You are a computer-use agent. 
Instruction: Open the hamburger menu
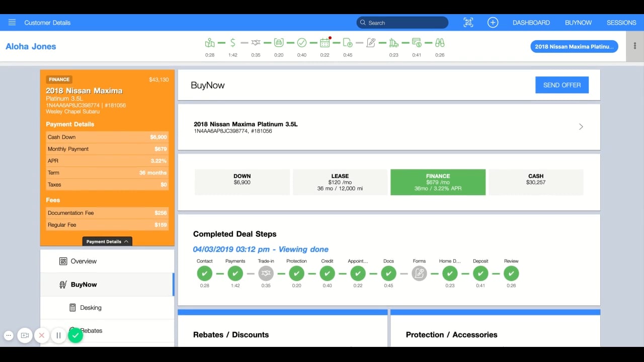(12, 23)
